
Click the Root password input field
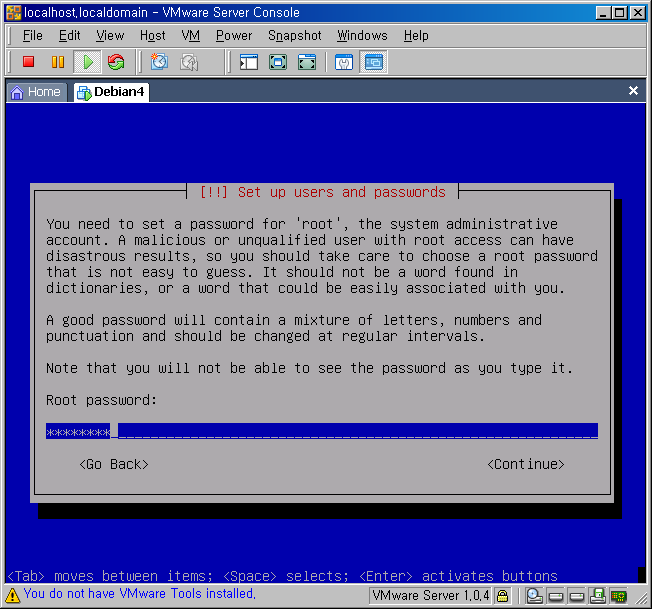pyautogui.click(x=321, y=431)
